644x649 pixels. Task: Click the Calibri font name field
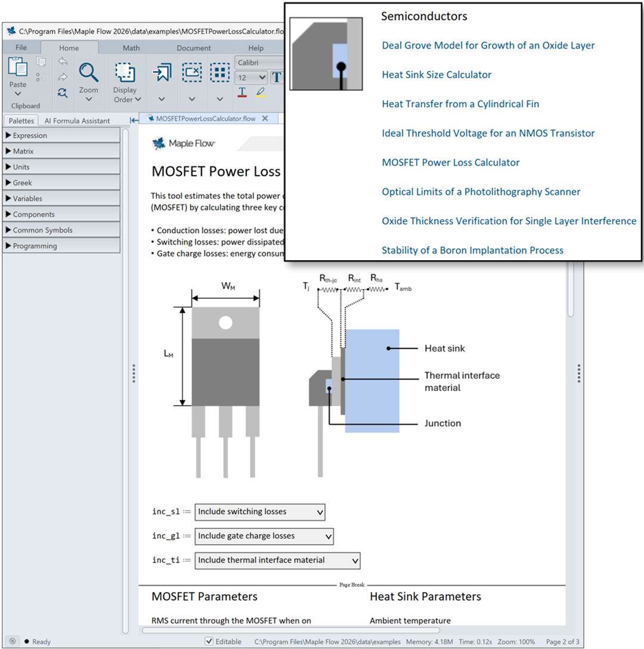259,63
